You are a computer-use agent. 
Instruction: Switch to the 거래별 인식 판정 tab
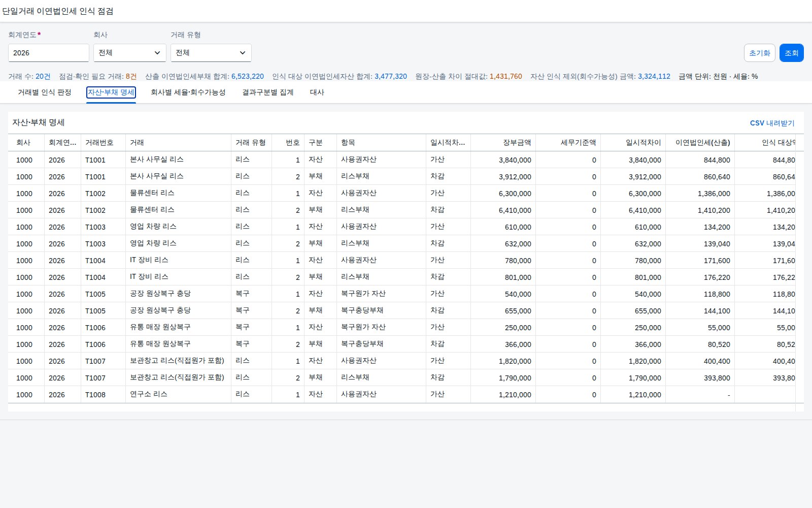point(45,92)
